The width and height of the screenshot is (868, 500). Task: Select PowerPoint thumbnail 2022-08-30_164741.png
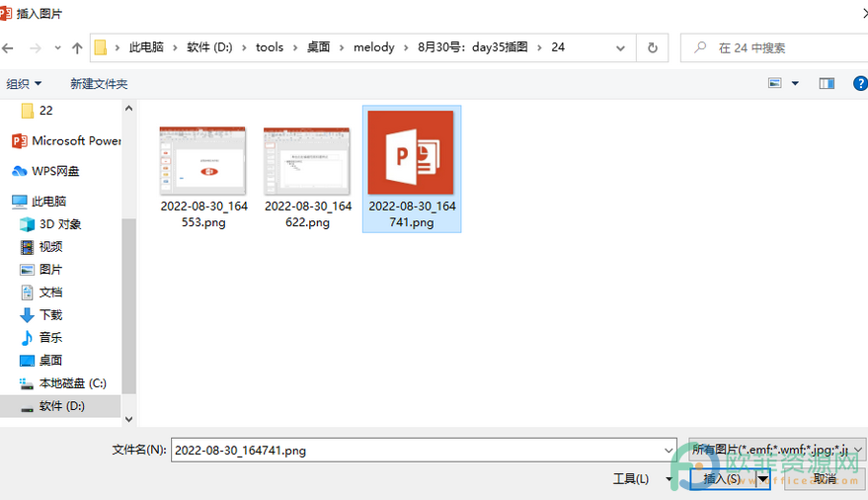coord(412,169)
